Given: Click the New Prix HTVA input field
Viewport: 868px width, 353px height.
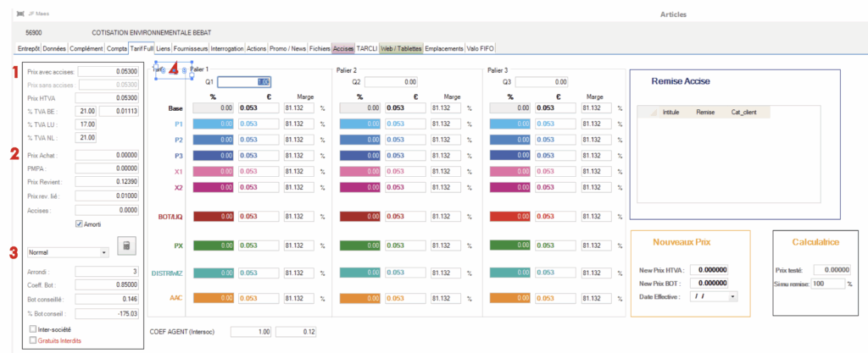Looking at the screenshot, I should coord(709,270).
